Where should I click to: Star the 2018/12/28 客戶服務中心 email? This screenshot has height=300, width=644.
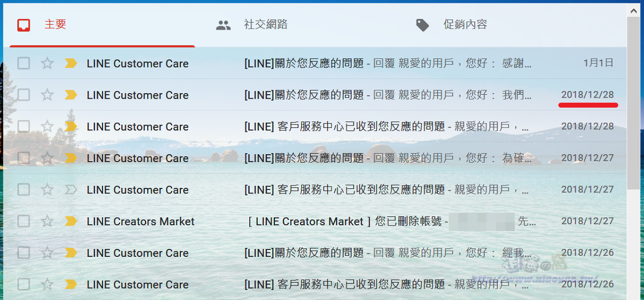point(47,126)
